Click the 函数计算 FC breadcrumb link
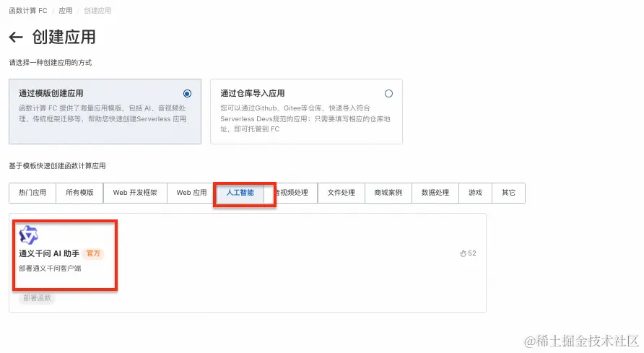Viewport: 644px width, 353px height. (28, 11)
